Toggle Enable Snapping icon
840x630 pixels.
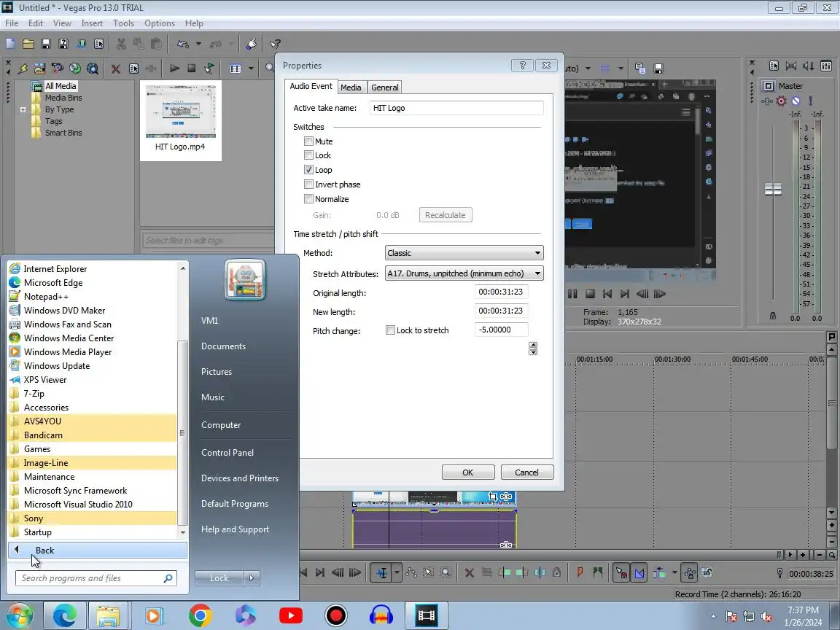(x=621, y=572)
